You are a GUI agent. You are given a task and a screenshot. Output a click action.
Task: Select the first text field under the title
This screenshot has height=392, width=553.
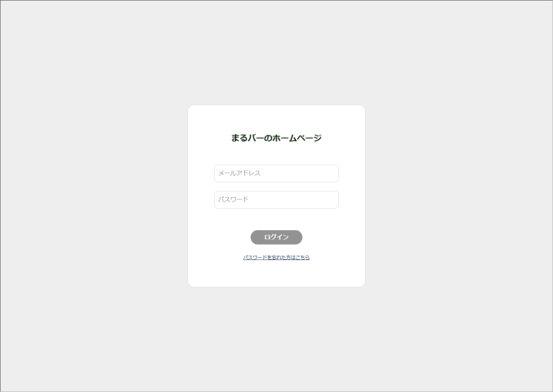coord(276,174)
